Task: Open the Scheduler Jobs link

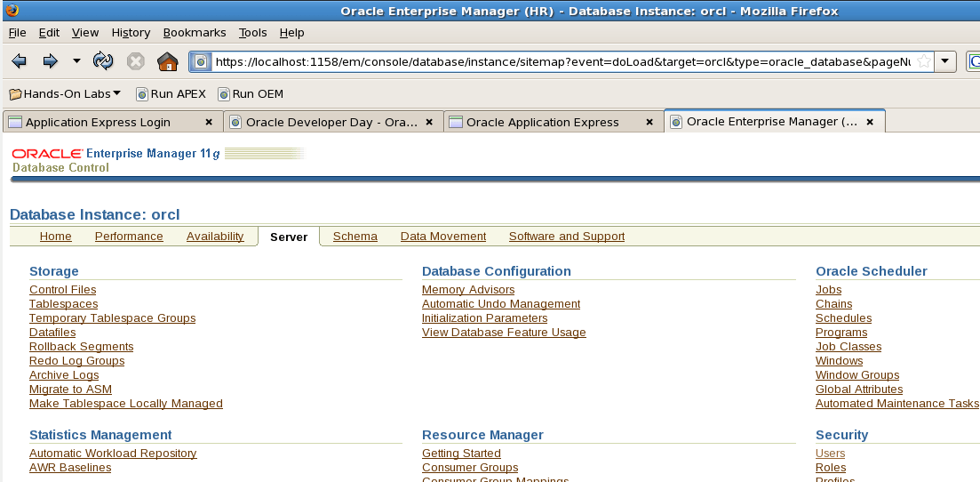Action: click(x=829, y=289)
